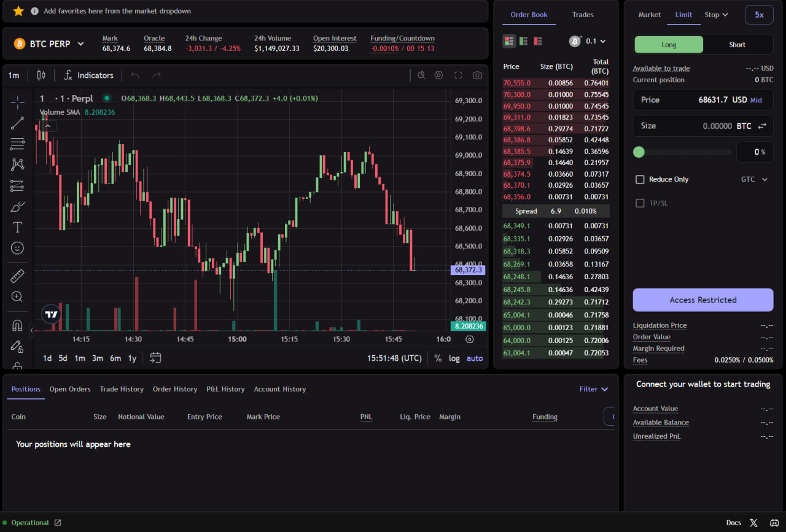Switch order side to Short
The width and height of the screenshot is (786, 532).
(x=737, y=45)
